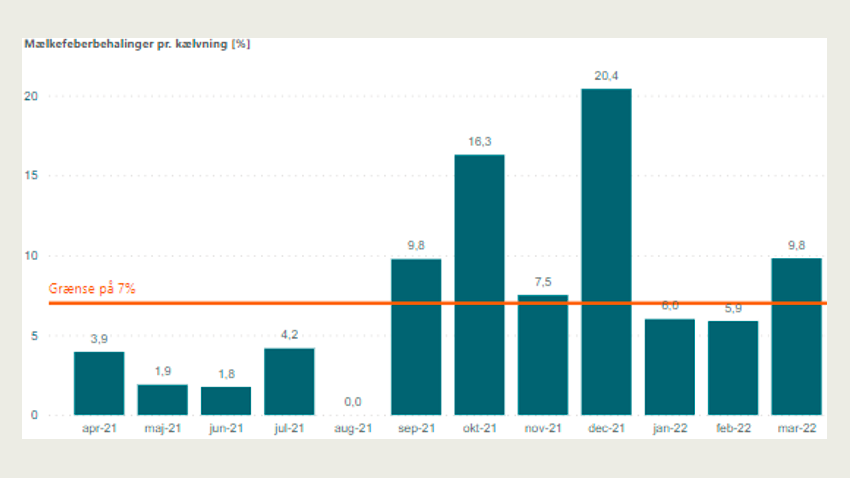Click the maj-21 bar
Image resolution: width=850 pixels, height=478 pixels.
[162, 399]
